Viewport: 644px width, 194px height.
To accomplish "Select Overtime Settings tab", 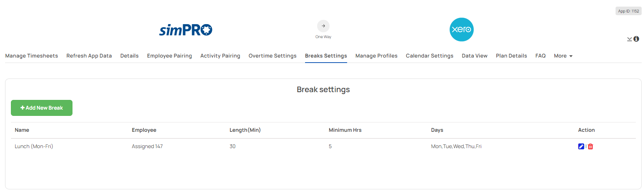I will coord(273,56).
